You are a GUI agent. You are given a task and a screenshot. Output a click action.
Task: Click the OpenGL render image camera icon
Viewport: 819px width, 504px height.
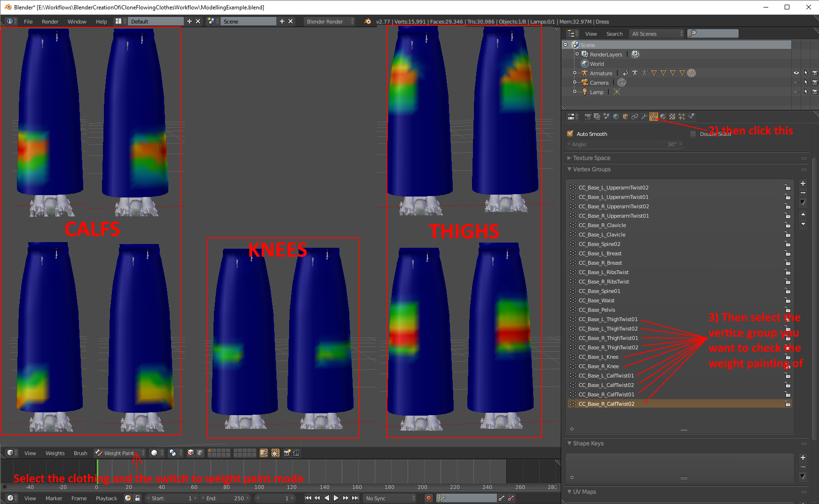click(x=287, y=453)
